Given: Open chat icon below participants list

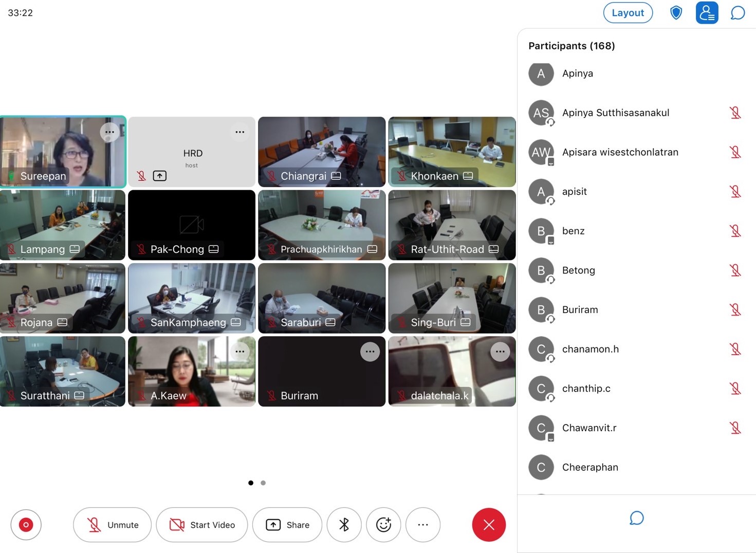Looking at the screenshot, I should tap(636, 518).
